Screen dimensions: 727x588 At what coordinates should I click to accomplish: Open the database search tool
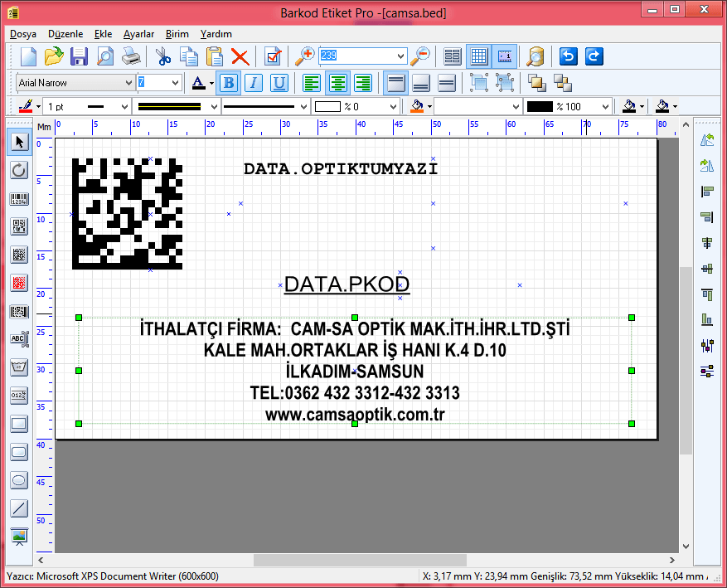535,56
